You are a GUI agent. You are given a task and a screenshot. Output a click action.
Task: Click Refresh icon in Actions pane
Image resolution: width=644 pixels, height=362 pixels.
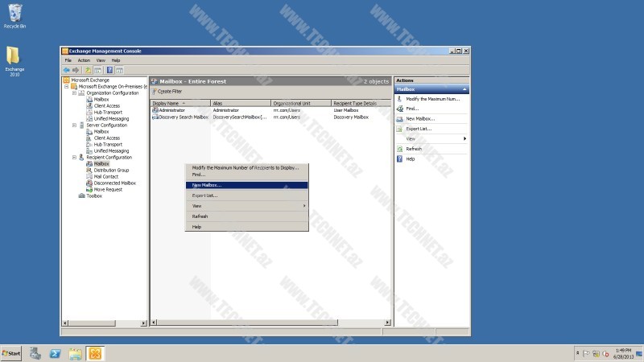pos(399,149)
